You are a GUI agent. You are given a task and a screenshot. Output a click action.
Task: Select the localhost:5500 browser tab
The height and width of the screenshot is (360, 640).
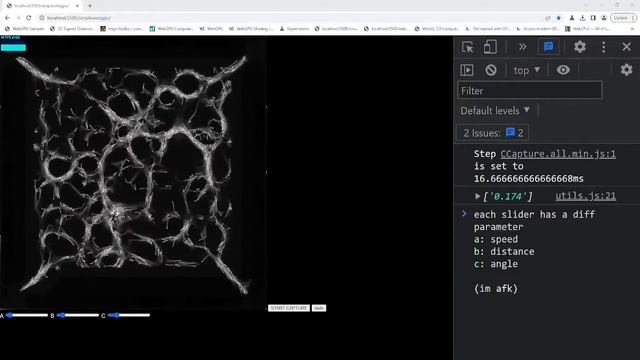click(x=42, y=6)
